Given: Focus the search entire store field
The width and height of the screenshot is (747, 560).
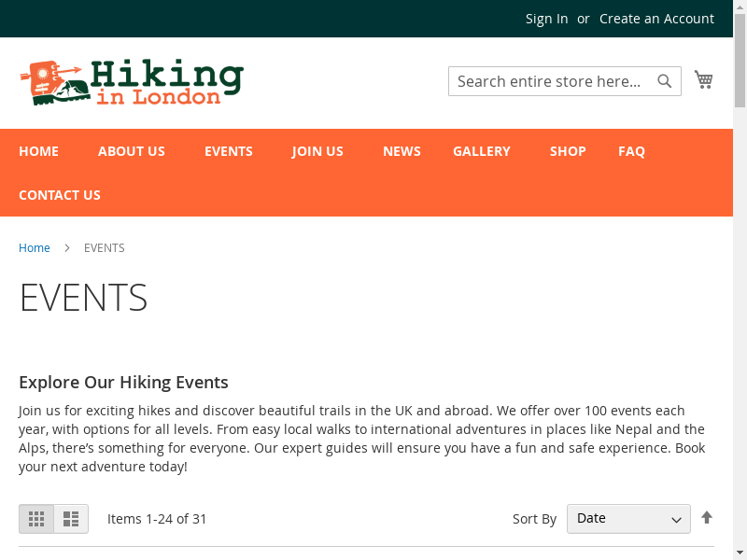Looking at the screenshot, I should [551, 81].
